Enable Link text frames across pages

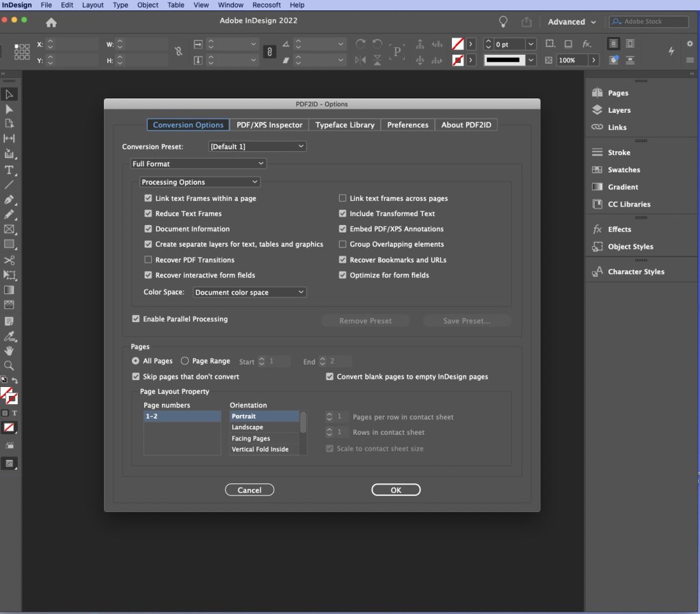(343, 198)
